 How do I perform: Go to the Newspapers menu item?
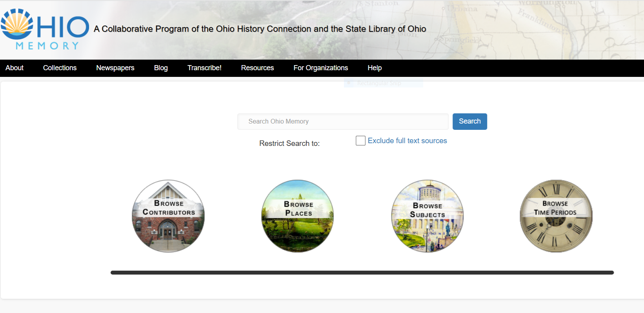(x=115, y=68)
